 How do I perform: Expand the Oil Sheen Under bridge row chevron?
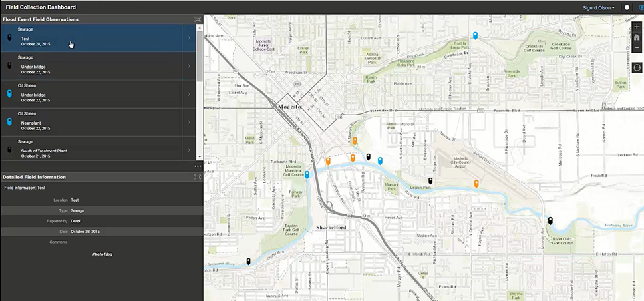[x=189, y=94]
